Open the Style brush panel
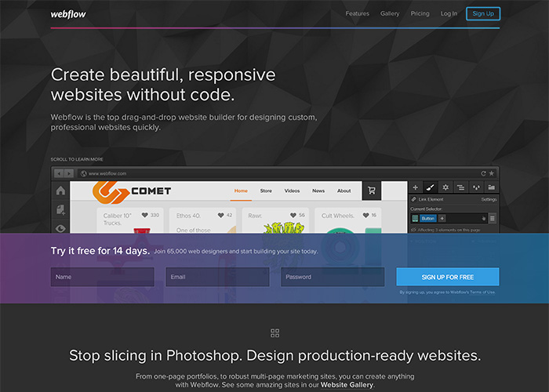 (431, 187)
